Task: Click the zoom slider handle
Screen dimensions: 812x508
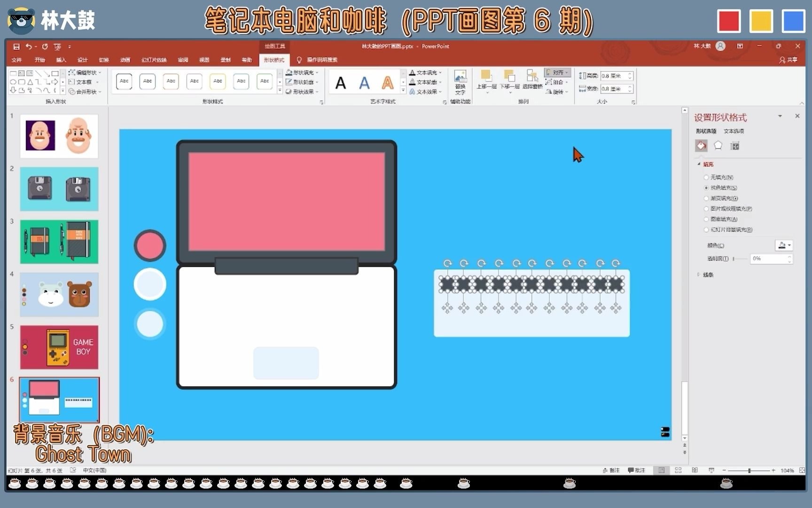Action: (x=749, y=470)
